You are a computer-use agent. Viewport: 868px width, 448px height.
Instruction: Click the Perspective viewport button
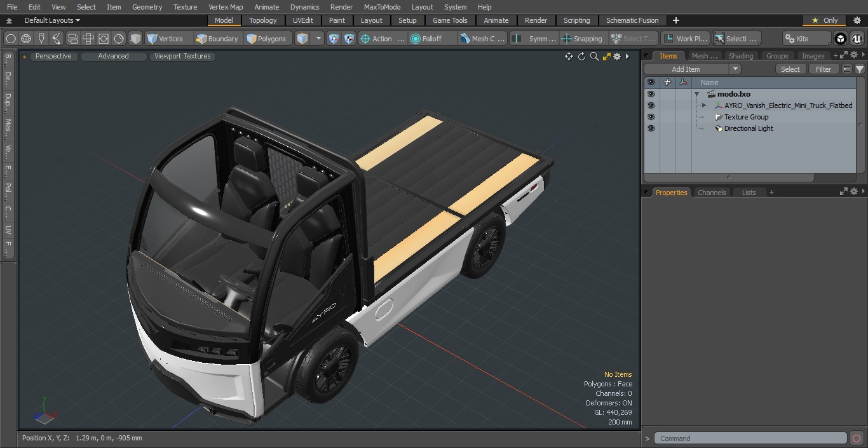click(53, 56)
